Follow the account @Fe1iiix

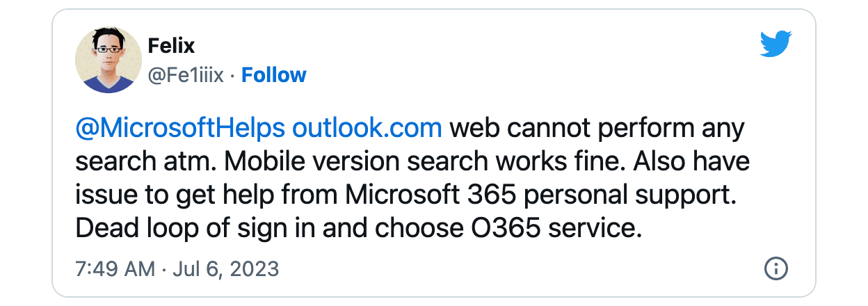(273, 75)
